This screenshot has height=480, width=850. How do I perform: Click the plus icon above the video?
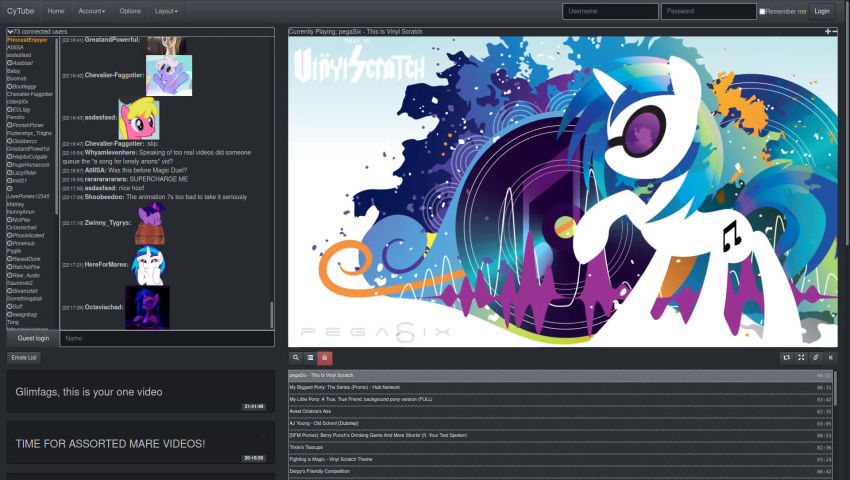point(827,31)
